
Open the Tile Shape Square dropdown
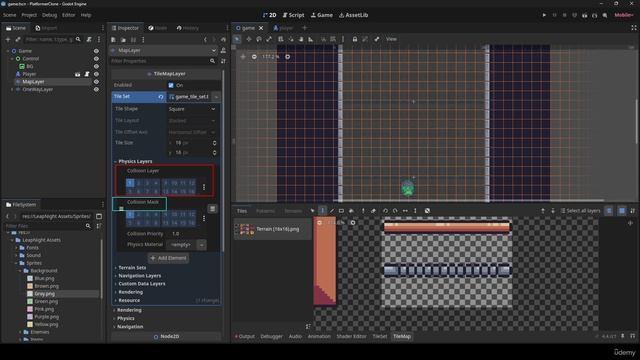click(x=192, y=109)
